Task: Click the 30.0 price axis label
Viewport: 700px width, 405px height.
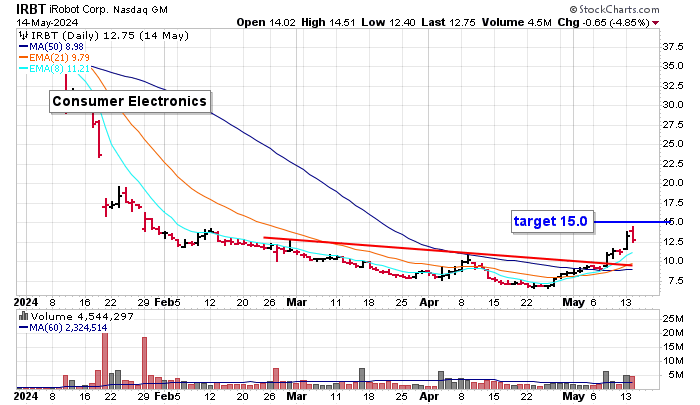Action: pyautogui.click(x=673, y=105)
